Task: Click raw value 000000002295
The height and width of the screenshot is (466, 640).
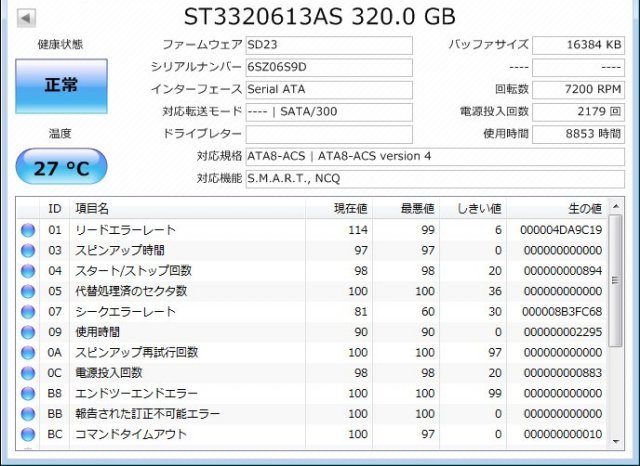Action: coord(563,332)
